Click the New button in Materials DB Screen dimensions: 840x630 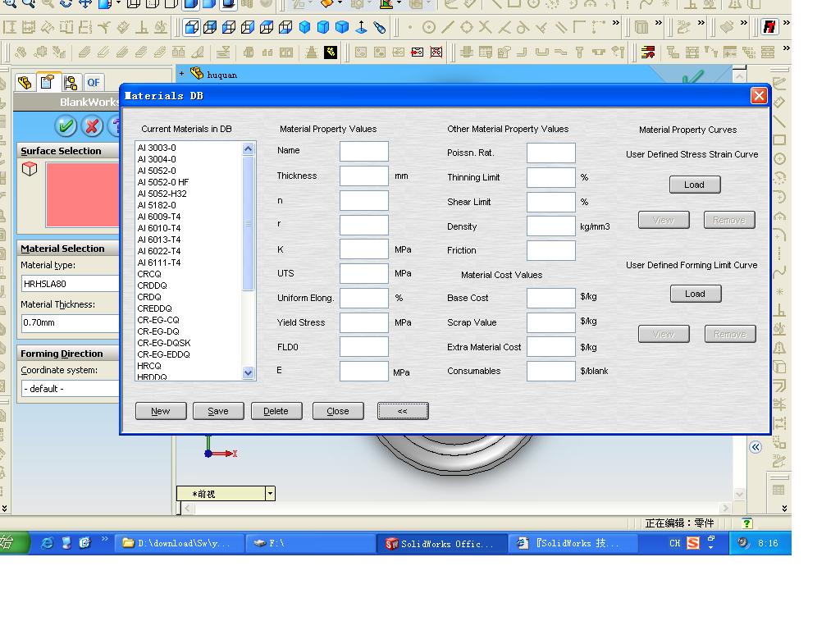click(161, 411)
